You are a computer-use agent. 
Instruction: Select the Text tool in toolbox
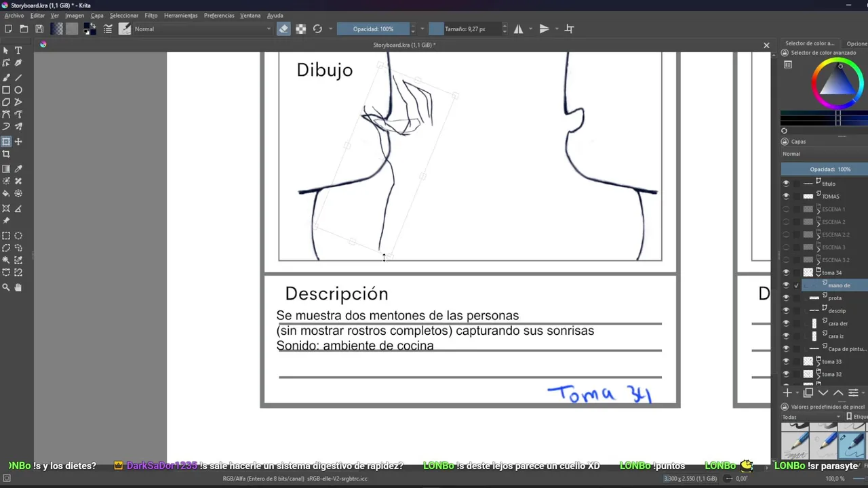18,51
